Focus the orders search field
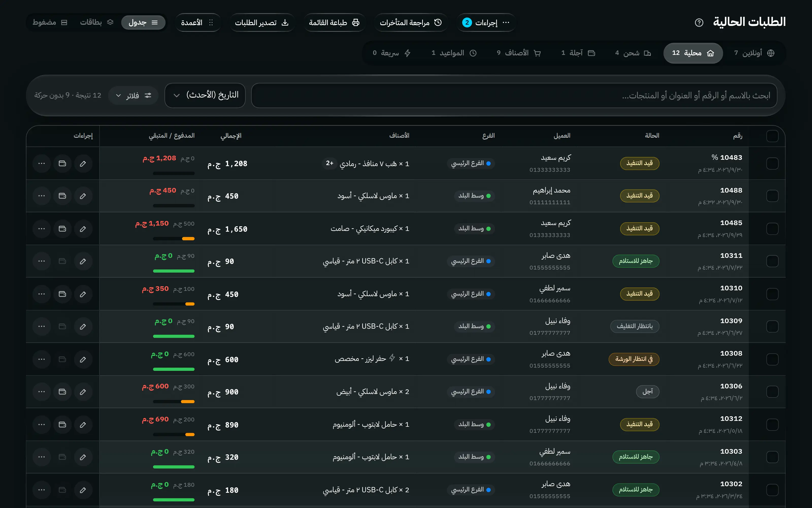Image resolution: width=812 pixels, height=508 pixels. coord(514,96)
